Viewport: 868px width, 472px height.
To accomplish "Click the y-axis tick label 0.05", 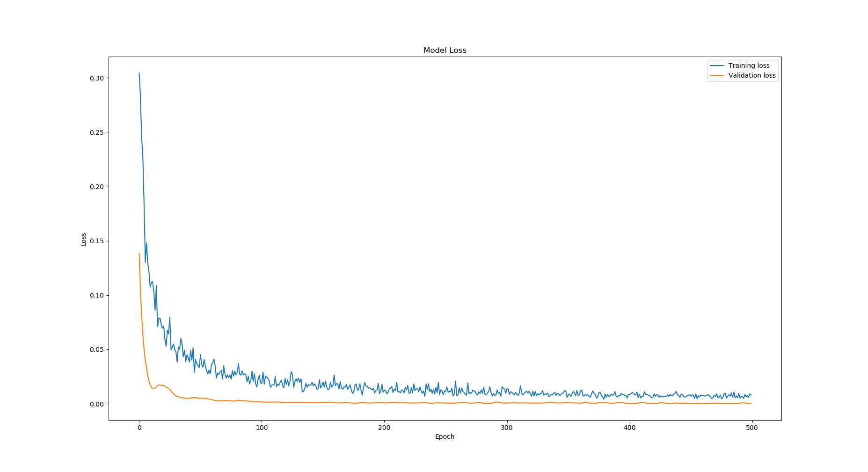I will tap(96, 350).
